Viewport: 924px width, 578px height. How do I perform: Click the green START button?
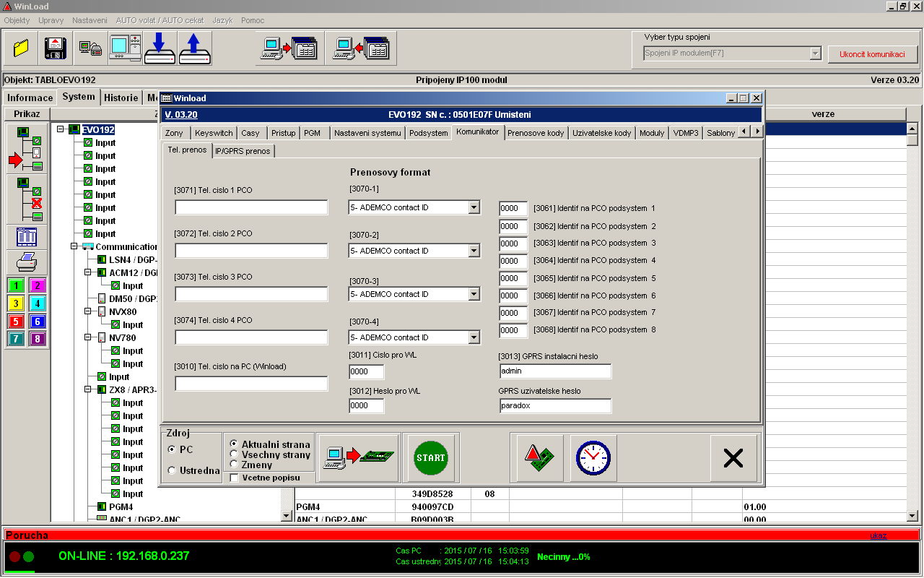[430, 458]
